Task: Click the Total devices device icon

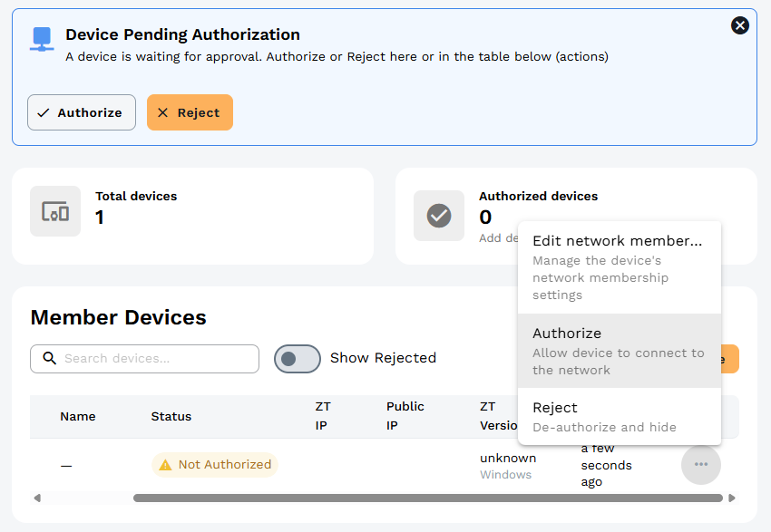Action: (55, 216)
